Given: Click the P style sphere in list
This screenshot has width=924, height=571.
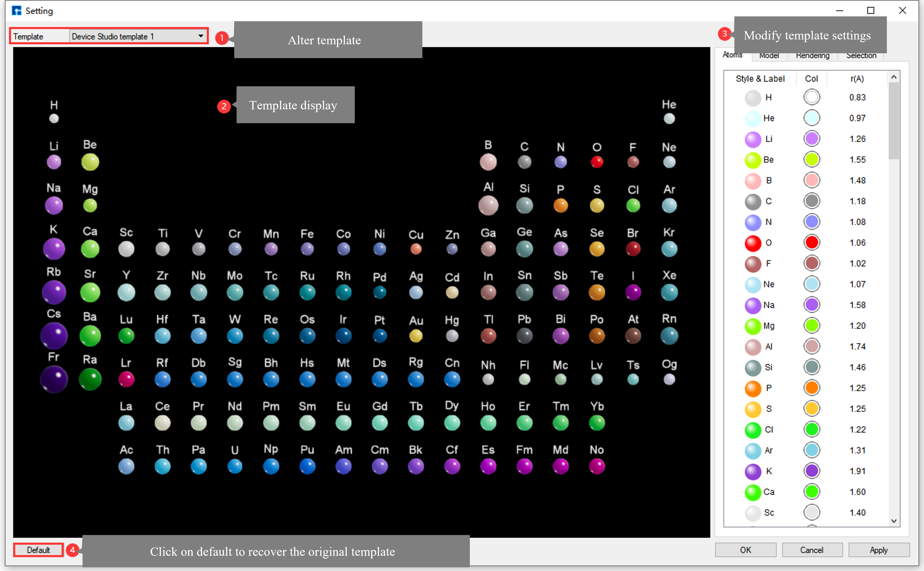Looking at the screenshot, I should click(x=753, y=389).
